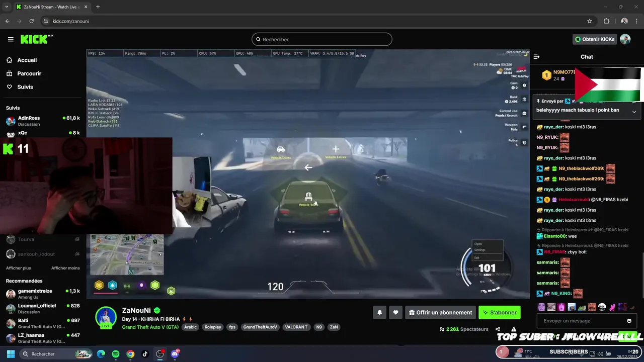Click S'abonner subscribe button
Image resolution: width=644 pixels, height=362 pixels.
[x=500, y=312]
